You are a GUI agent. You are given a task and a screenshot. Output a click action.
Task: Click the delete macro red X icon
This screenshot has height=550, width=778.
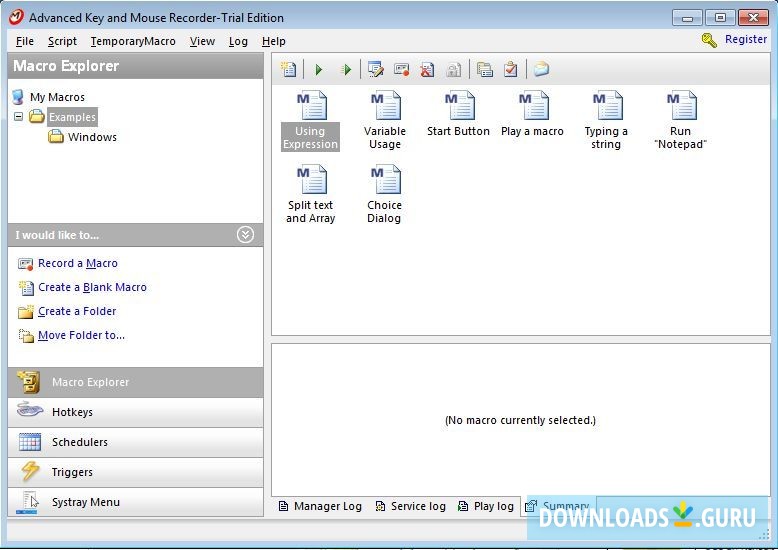[427, 69]
